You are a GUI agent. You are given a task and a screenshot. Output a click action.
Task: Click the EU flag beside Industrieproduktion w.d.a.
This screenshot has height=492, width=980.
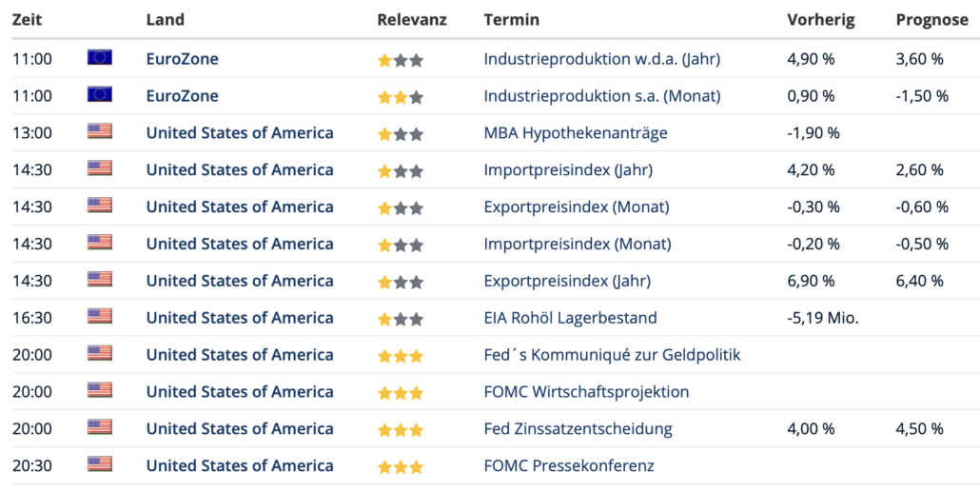pos(99,57)
